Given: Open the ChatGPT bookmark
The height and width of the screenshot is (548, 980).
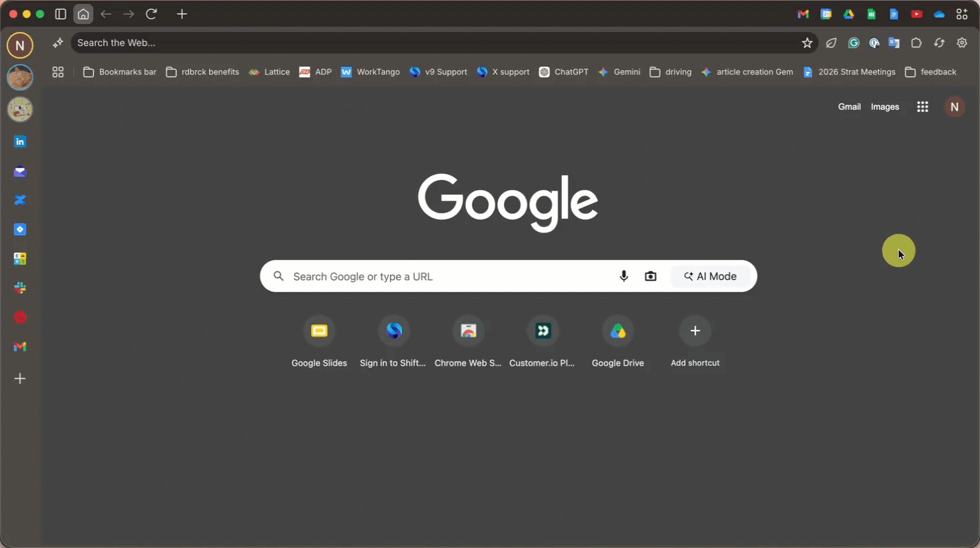Looking at the screenshot, I should click(x=563, y=72).
